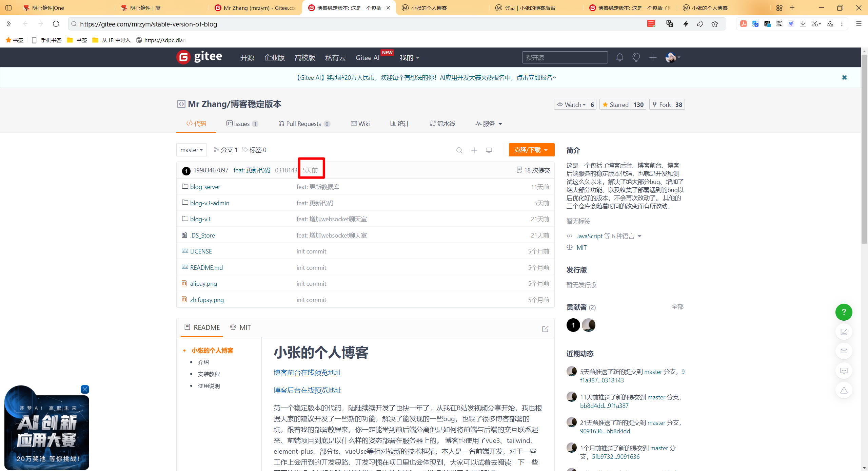Jump to 安装教程 in README outline

(209, 374)
